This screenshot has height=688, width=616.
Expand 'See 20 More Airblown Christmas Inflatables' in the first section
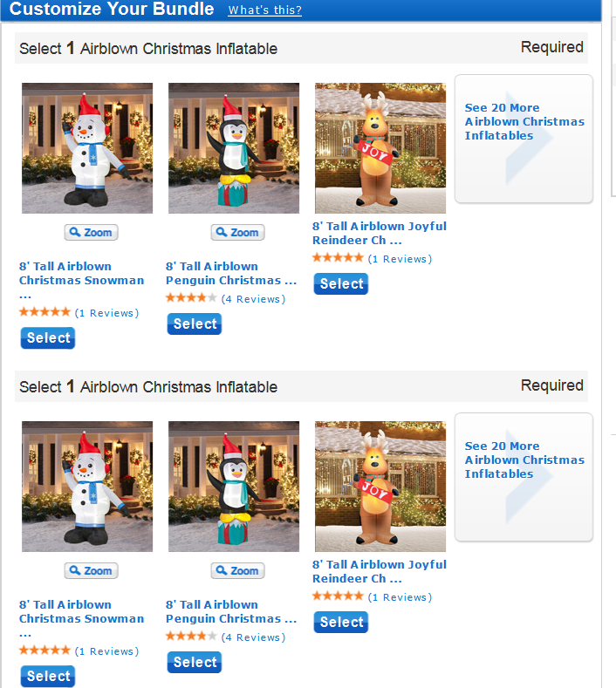pos(524,139)
